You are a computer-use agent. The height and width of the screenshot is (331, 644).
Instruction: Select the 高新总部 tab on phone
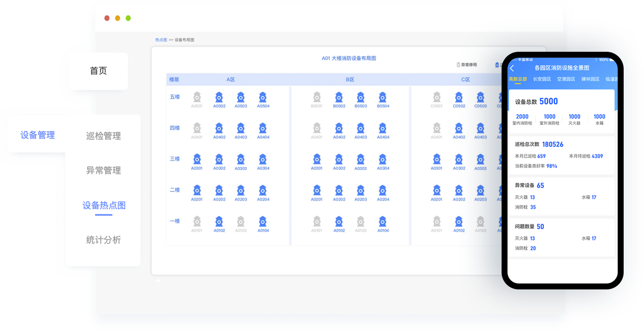pyautogui.click(x=517, y=79)
